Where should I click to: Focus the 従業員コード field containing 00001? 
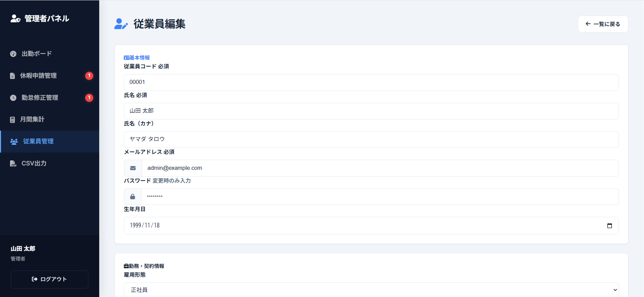(371, 82)
